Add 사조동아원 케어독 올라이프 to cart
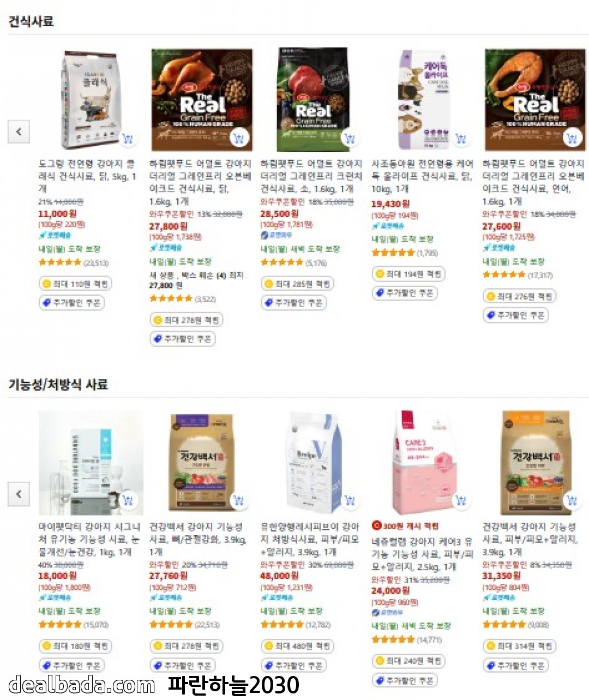The height and width of the screenshot is (700, 589). (x=461, y=138)
